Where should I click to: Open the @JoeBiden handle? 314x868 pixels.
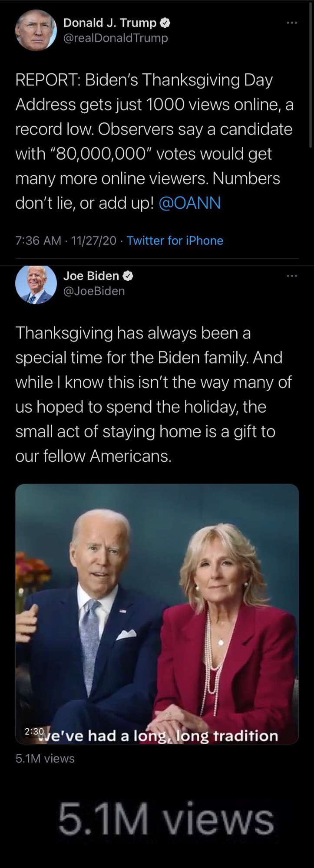(x=94, y=291)
